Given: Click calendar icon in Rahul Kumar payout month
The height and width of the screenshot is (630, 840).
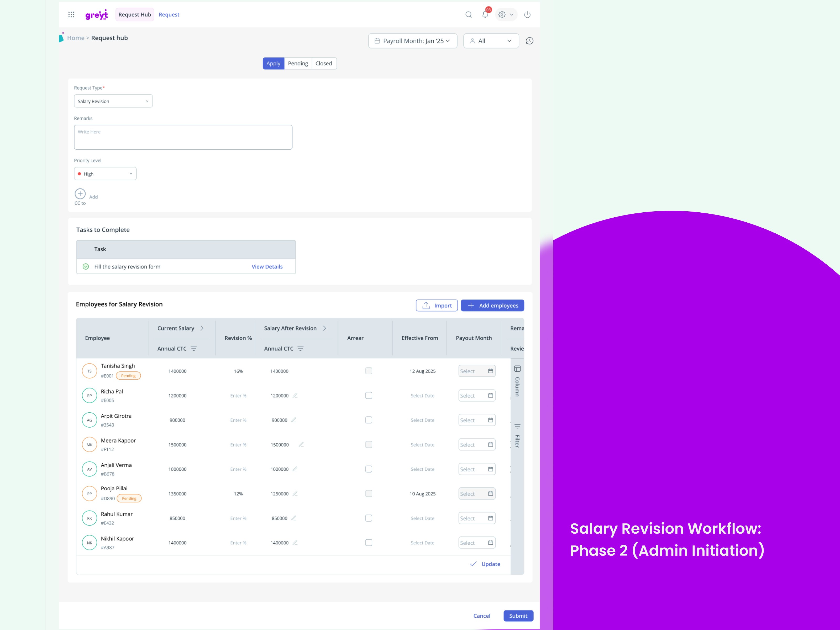Looking at the screenshot, I should [x=490, y=518].
